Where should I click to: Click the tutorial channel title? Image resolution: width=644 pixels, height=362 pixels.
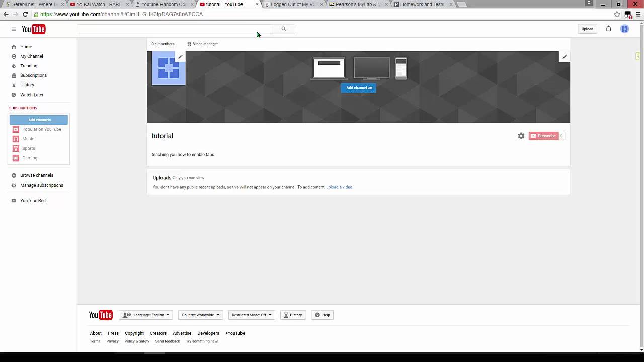click(162, 136)
